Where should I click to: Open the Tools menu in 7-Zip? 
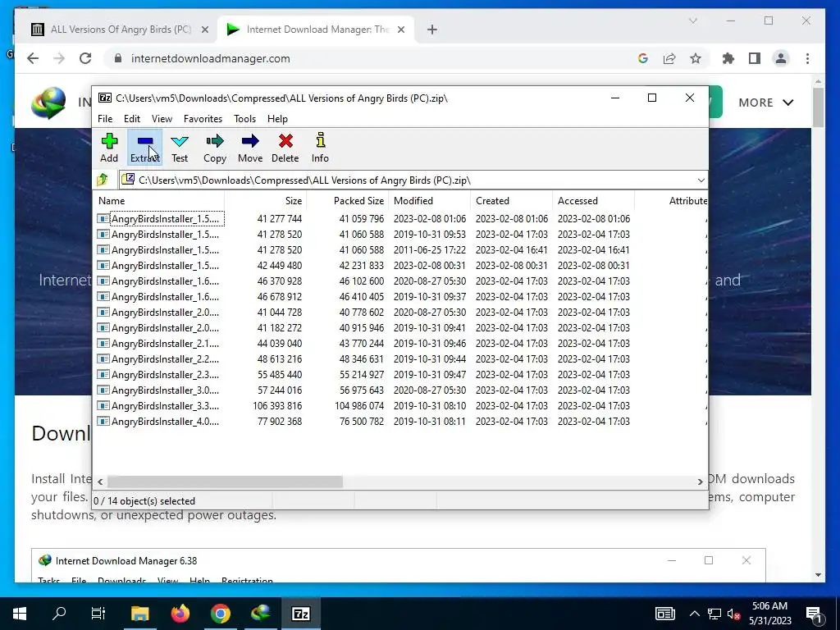coord(244,119)
